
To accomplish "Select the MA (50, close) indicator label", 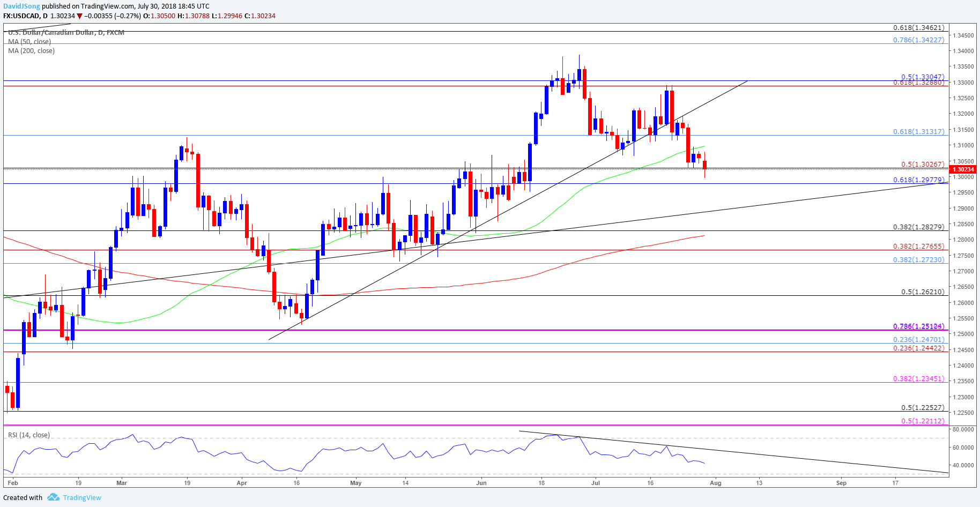I will point(29,41).
